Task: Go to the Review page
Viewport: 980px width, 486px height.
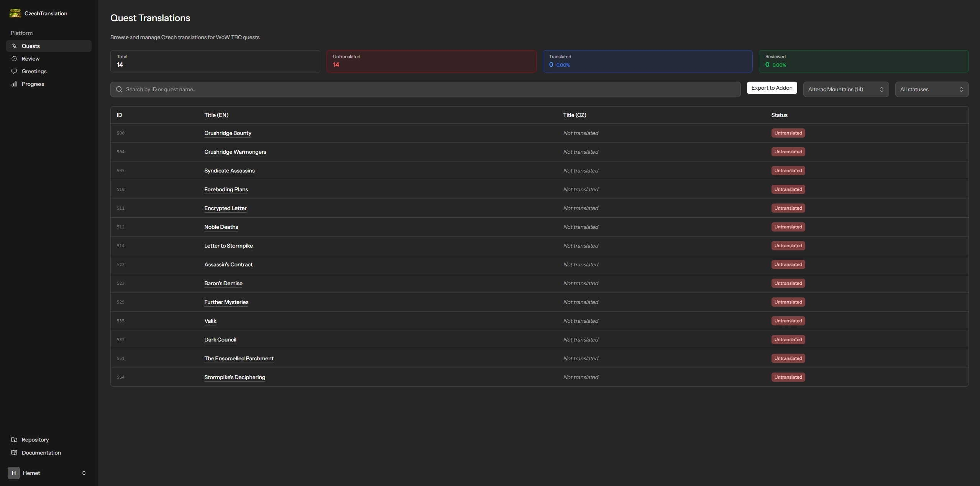Action: [x=31, y=59]
